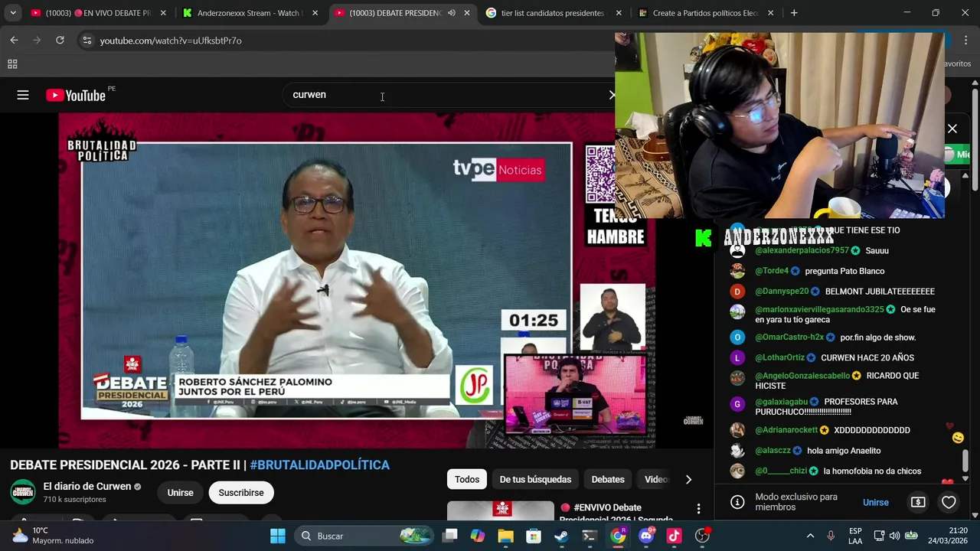Select the Debates filter chip

pyautogui.click(x=608, y=479)
